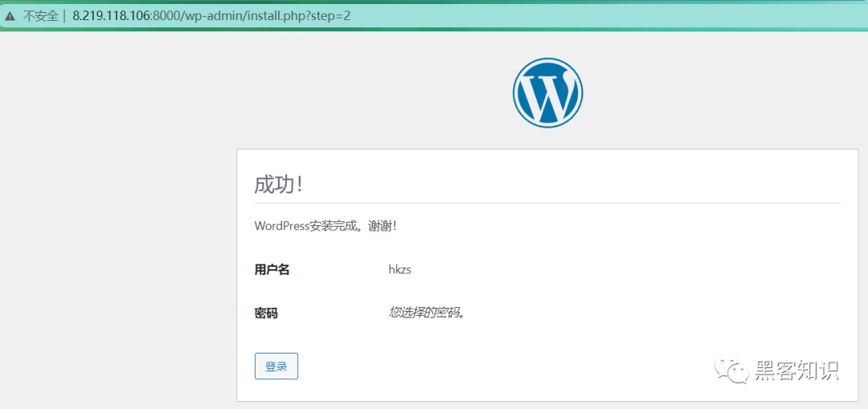Click the username value hkzs
Viewport: 868px width, 409px height.
(x=399, y=270)
